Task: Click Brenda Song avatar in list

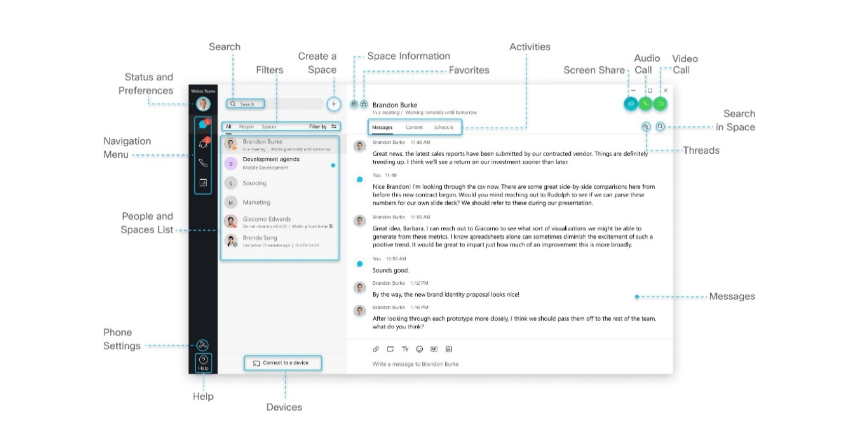Action: 231,240
